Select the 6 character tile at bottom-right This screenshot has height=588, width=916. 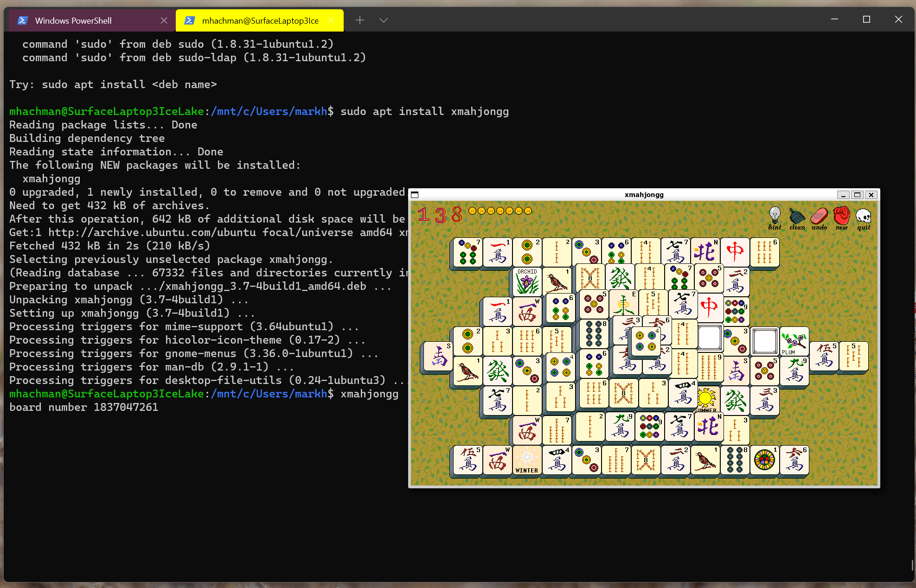tap(794, 460)
